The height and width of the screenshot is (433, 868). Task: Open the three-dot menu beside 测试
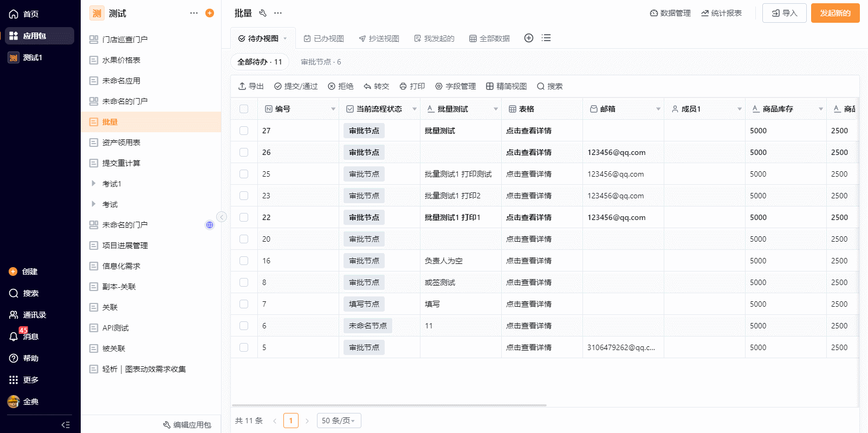(194, 13)
